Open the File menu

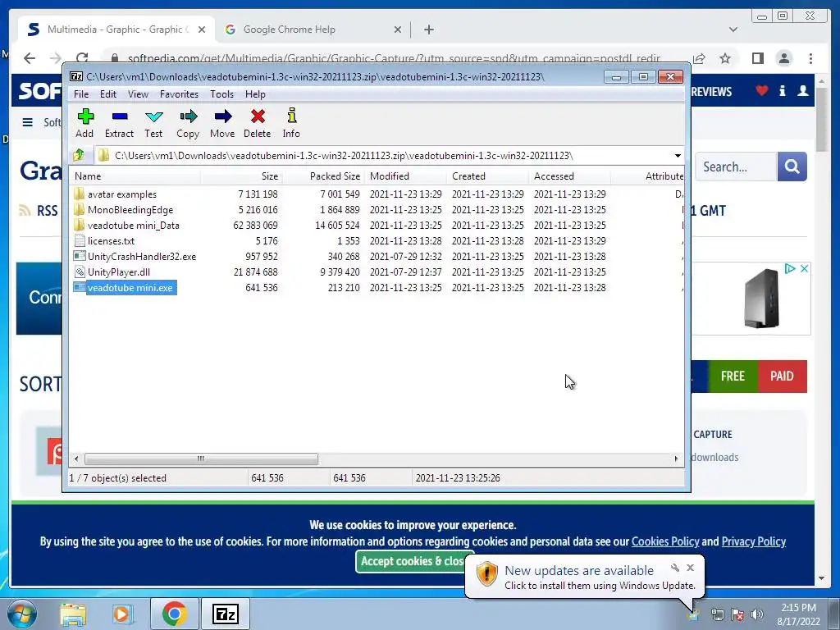pyautogui.click(x=81, y=94)
